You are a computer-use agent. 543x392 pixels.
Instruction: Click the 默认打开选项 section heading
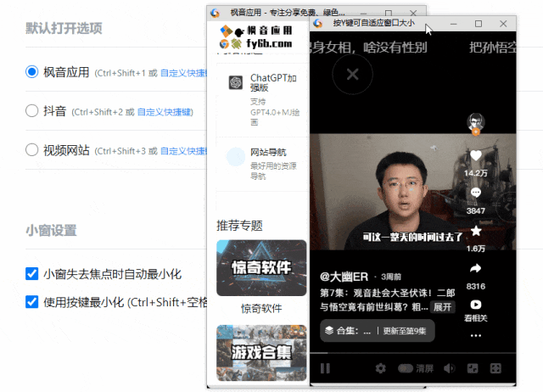click(64, 28)
